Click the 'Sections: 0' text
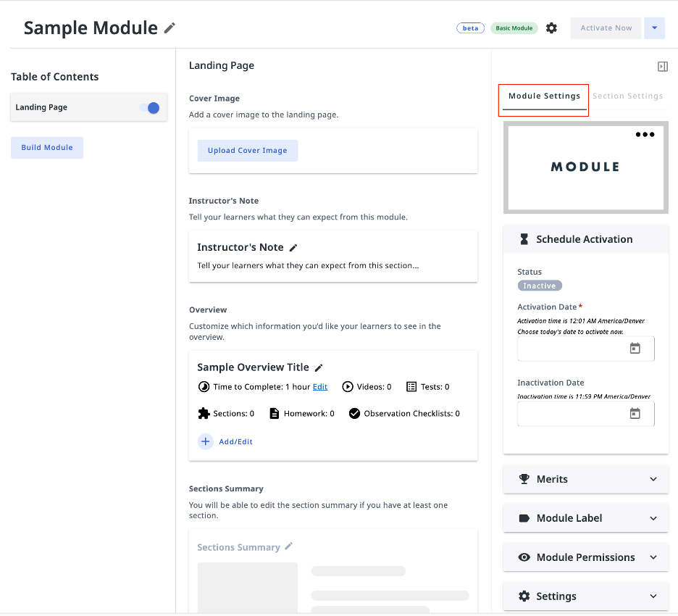The width and height of the screenshot is (678, 616). tap(233, 414)
